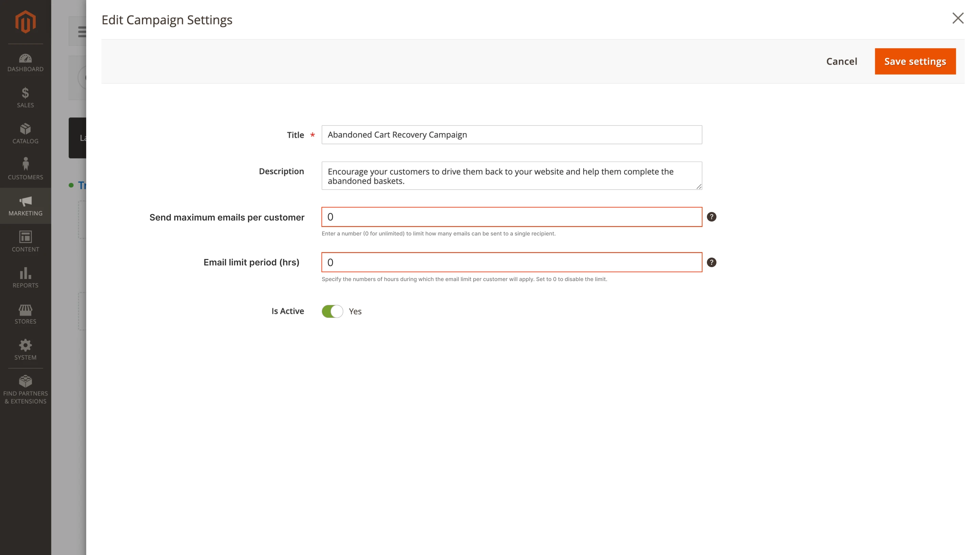Open System settings in the sidebar
980x555 pixels.
click(25, 349)
